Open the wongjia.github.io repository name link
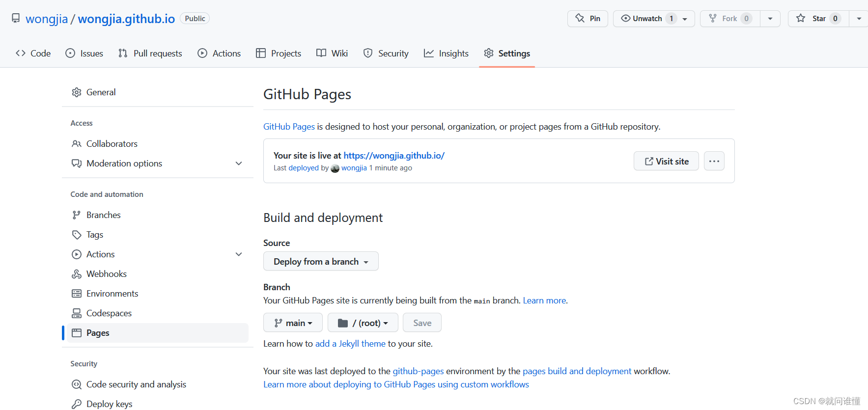This screenshot has width=868, height=410. (x=126, y=19)
